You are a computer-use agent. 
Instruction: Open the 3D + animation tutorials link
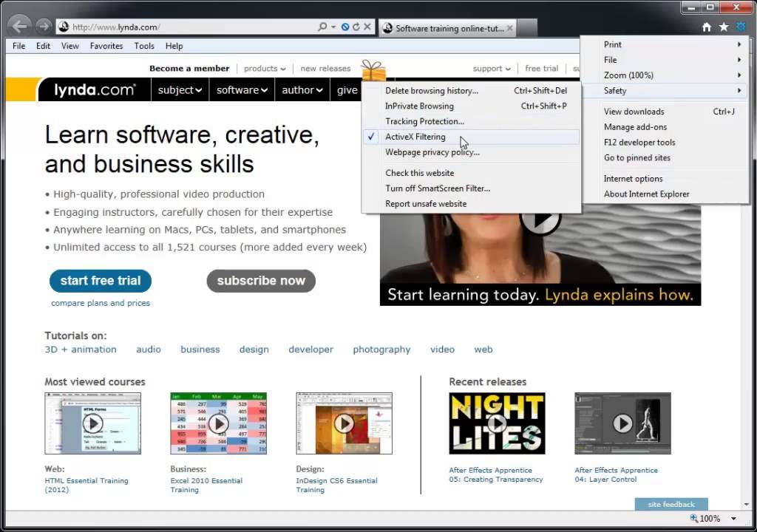[x=81, y=349]
